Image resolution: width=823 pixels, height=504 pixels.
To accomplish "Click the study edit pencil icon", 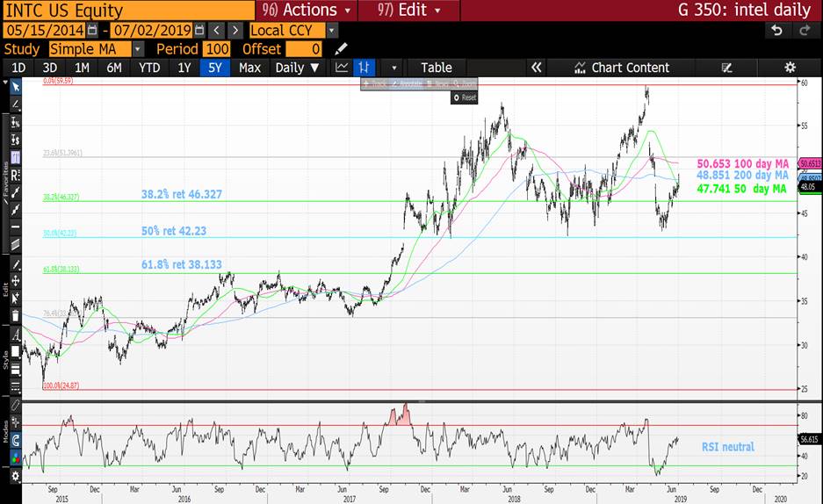I will (x=341, y=49).
